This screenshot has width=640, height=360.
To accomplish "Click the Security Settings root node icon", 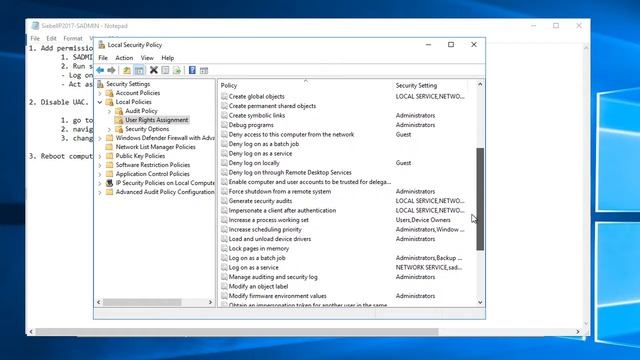I will (x=100, y=84).
